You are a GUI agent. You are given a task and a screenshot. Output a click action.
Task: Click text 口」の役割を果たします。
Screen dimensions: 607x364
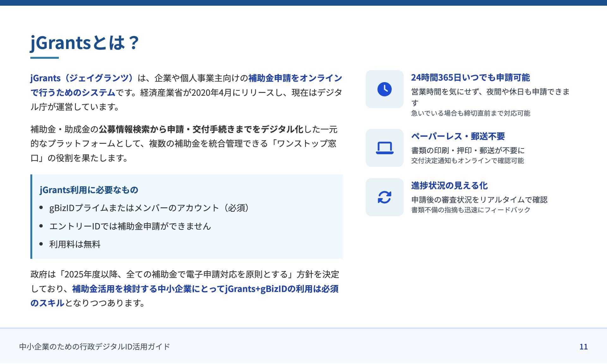pyautogui.click(x=79, y=158)
